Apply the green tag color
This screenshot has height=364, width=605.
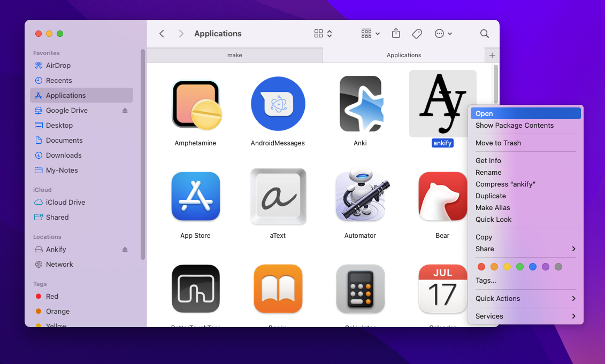[x=520, y=267]
